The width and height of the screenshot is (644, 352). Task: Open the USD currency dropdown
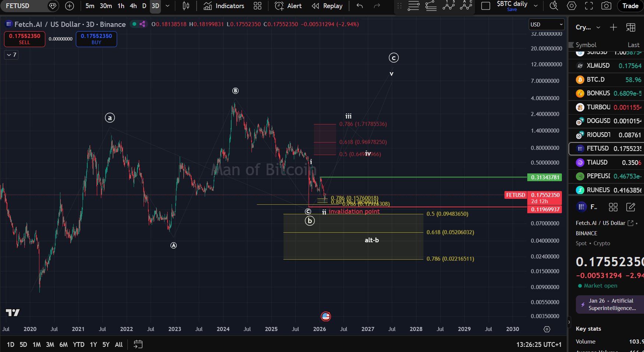coord(546,24)
